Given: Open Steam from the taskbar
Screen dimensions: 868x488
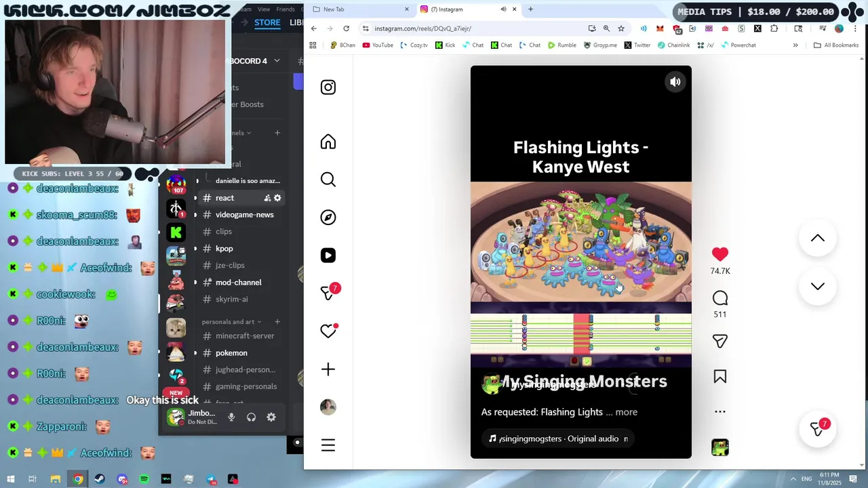Looking at the screenshot, I should (100, 479).
